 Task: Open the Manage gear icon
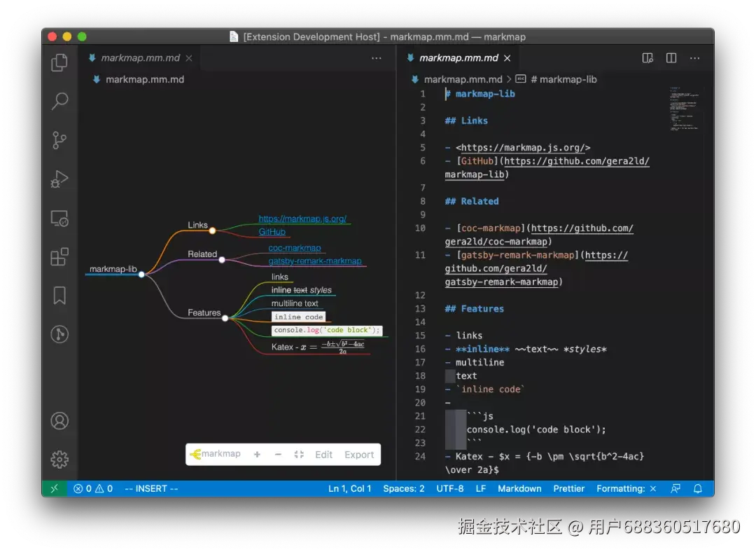[59, 460]
